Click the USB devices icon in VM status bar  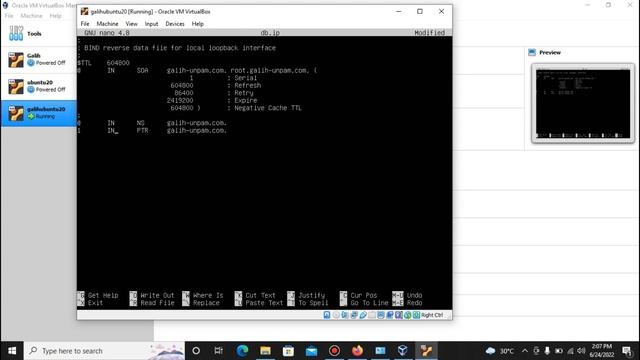[x=363, y=315]
